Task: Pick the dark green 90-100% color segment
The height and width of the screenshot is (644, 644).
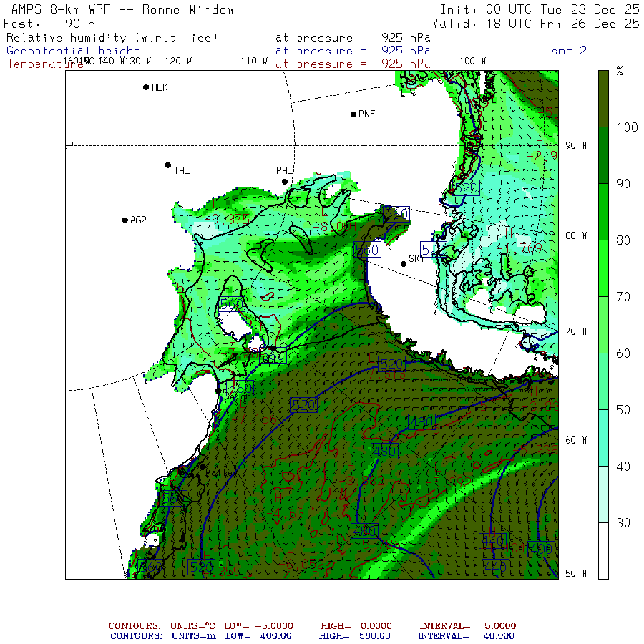Action: pos(603,155)
